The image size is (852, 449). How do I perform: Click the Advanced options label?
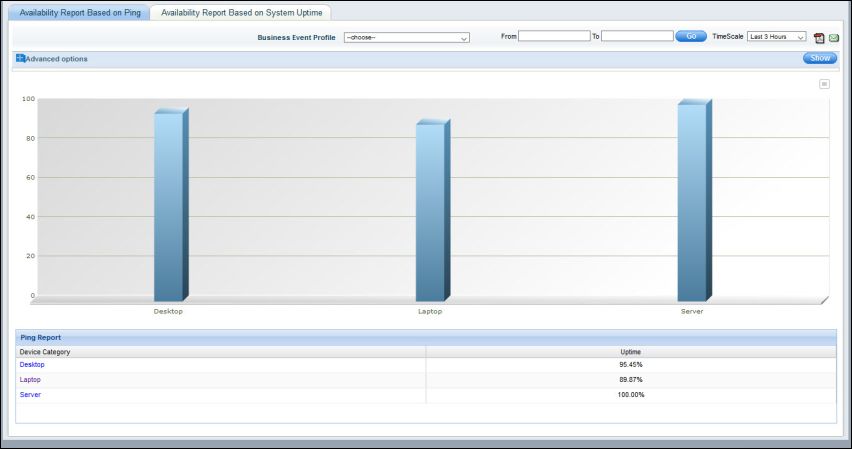pyautogui.click(x=57, y=59)
